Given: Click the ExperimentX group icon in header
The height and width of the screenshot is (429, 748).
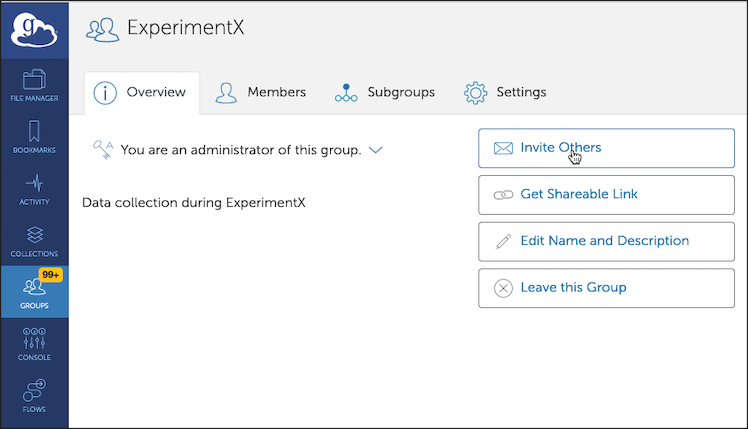Looking at the screenshot, I should (x=102, y=30).
